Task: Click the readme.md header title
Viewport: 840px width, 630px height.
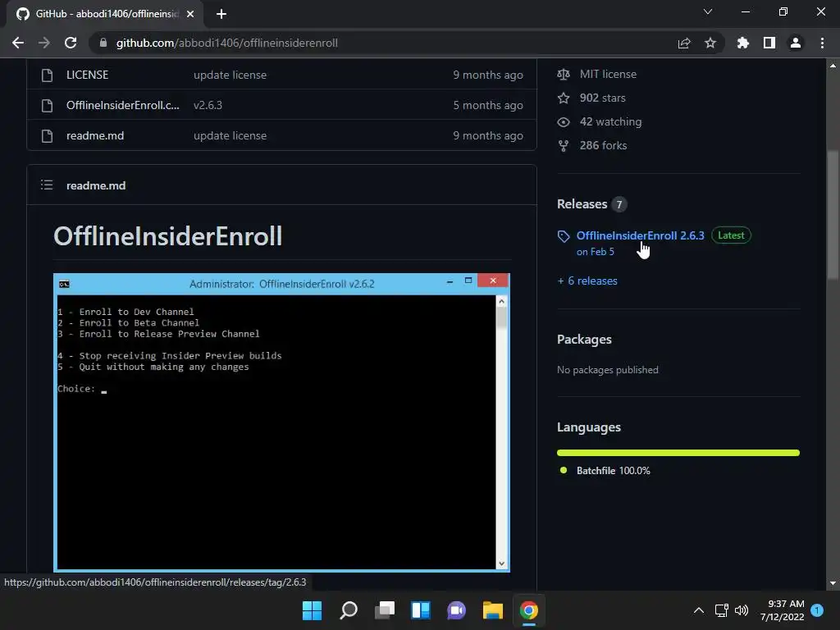Action: click(x=96, y=185)
